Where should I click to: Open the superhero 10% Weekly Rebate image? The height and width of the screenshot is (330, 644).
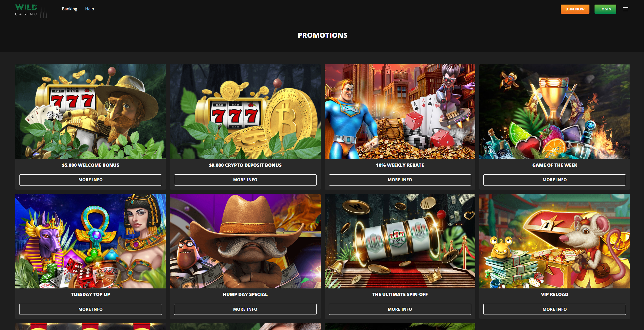pyautogui.click(x=400, y=112)
